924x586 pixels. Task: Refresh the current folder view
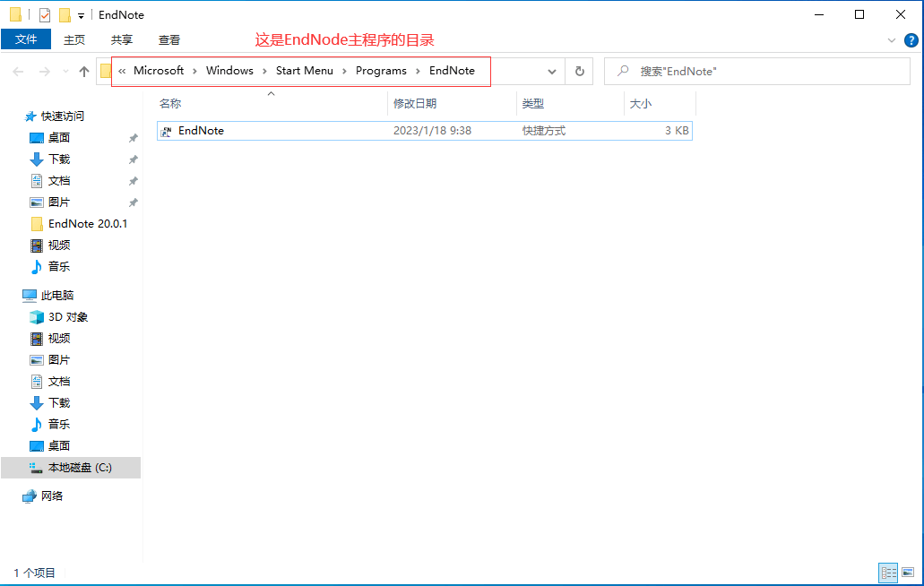click(579, 72)
